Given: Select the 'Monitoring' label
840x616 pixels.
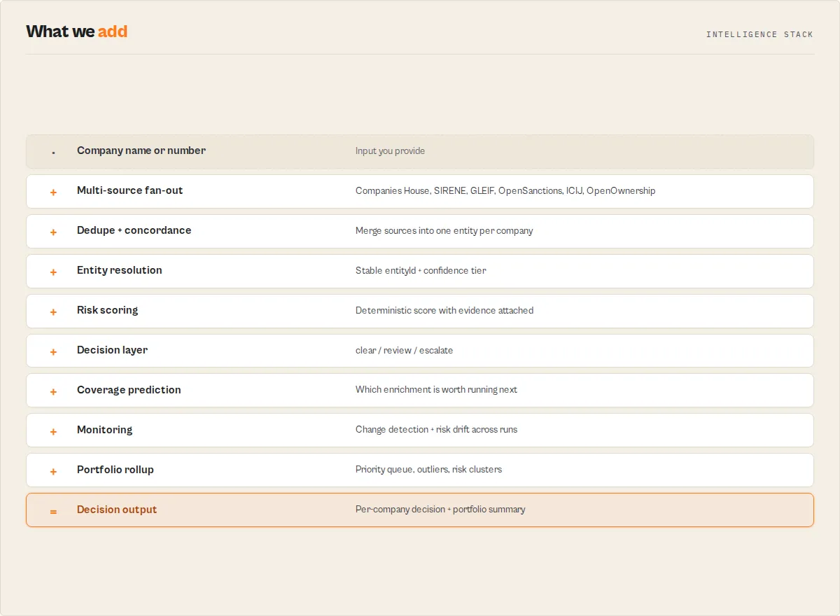Looking at the screenshot, I should [105, 430].
